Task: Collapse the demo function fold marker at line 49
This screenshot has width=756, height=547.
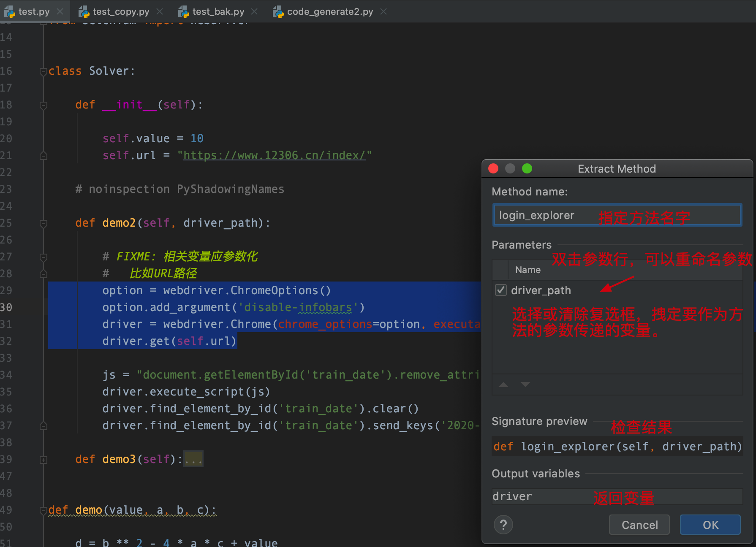Action: coord(43,511)
